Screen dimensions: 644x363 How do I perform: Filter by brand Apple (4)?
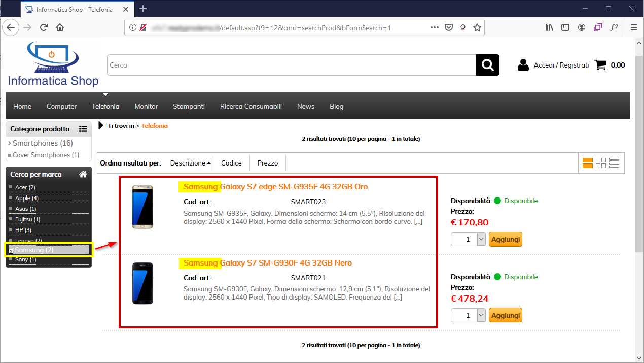(27, 198)
